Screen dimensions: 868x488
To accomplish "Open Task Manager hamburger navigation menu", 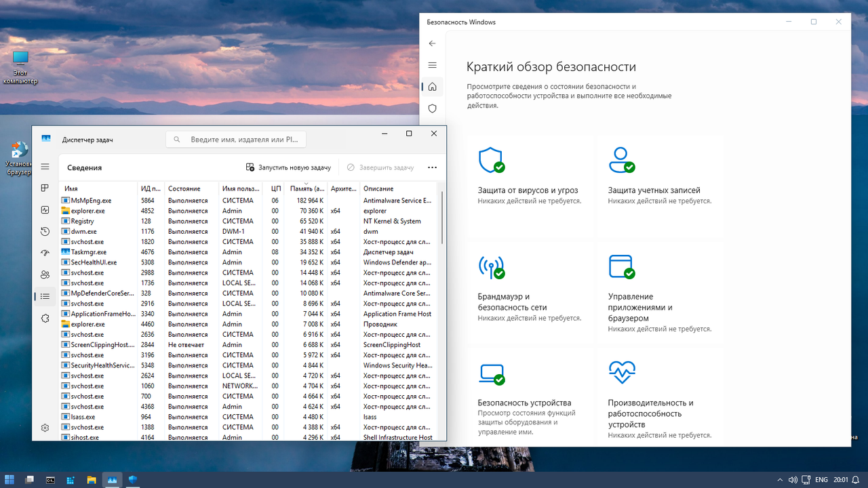I will tap(45, 167).
